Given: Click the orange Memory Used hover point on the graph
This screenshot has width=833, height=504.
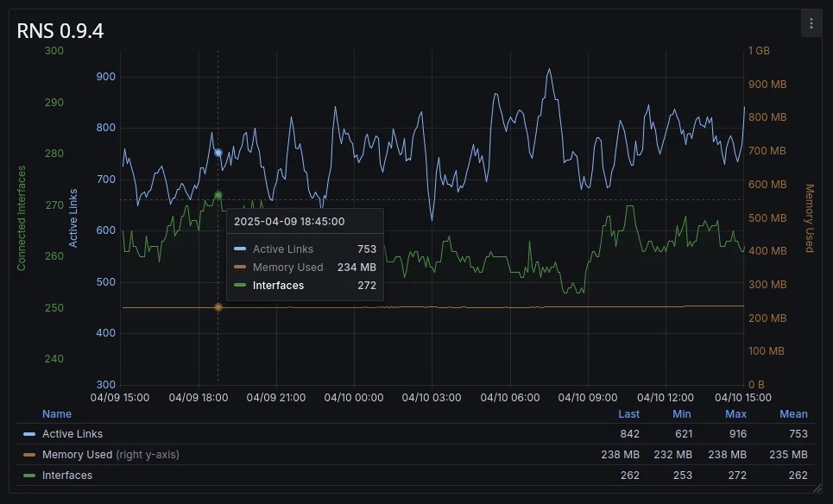Looking at the screenshot, I should click(x=218, y=307).
